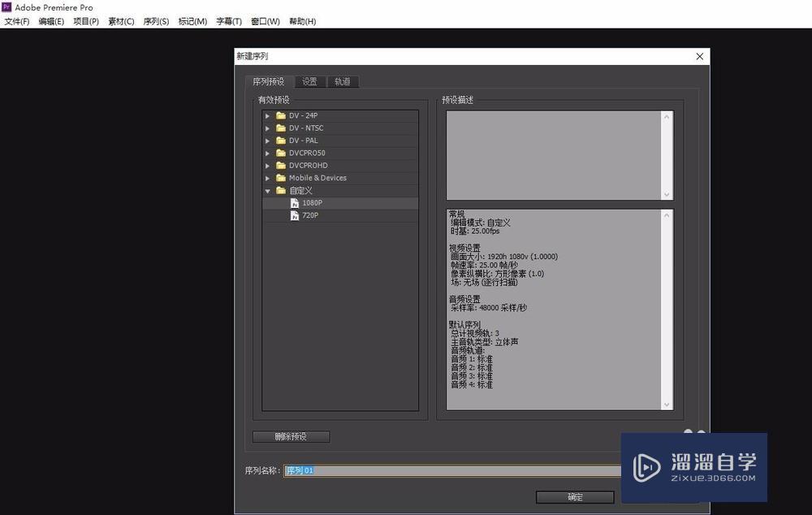Select the 720P custom preset

[310, 215]
